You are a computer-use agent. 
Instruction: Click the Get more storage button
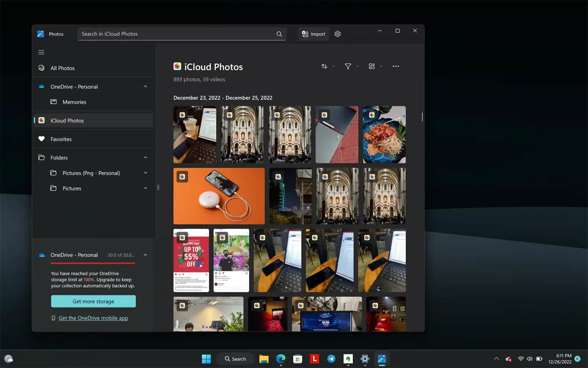pyautogui.click(x=93, y=301)
